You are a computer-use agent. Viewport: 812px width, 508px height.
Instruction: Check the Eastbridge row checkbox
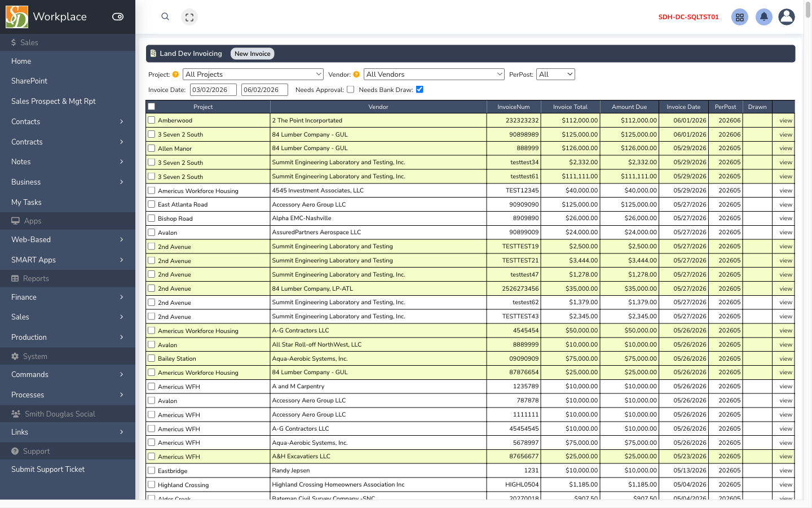(x=151, y=470)
